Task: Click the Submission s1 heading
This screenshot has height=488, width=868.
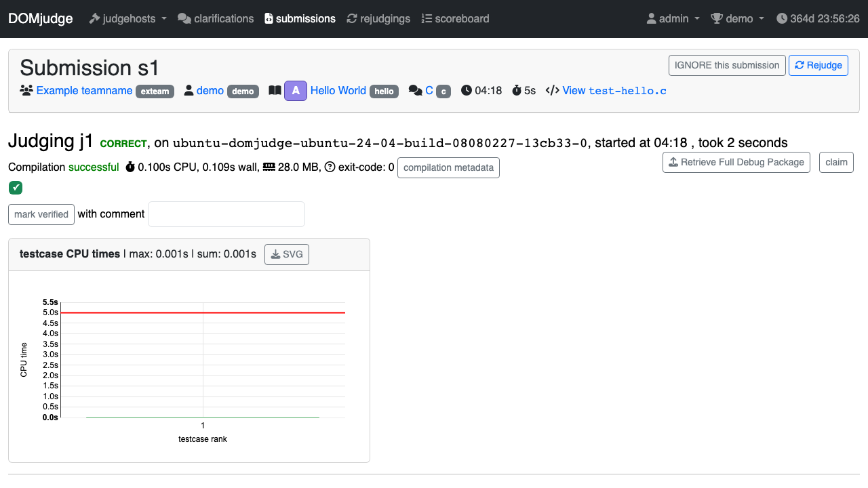Action: tap(90, 68)
